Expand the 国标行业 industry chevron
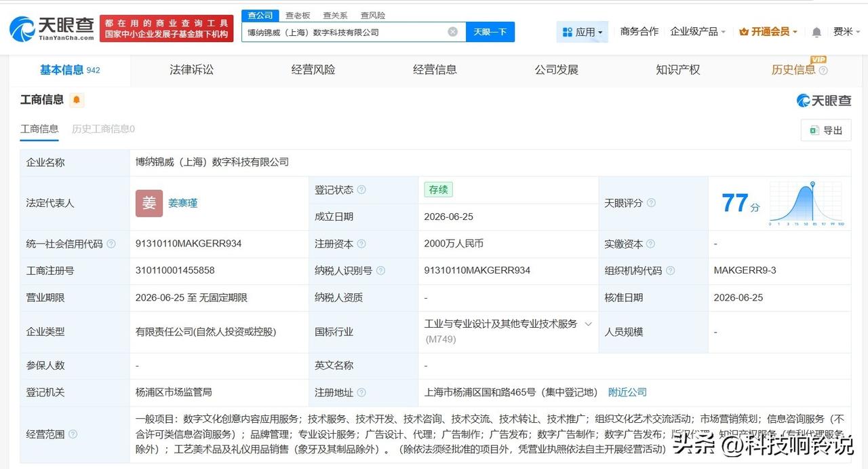This screenshot has height=469, width=868. [588, 324]
